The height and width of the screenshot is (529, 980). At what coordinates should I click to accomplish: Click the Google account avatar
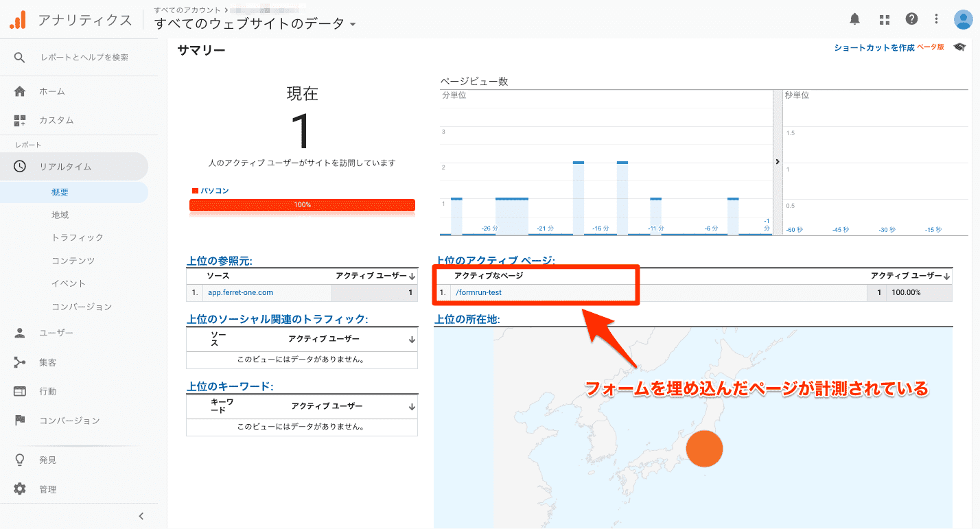pos(962,19)
